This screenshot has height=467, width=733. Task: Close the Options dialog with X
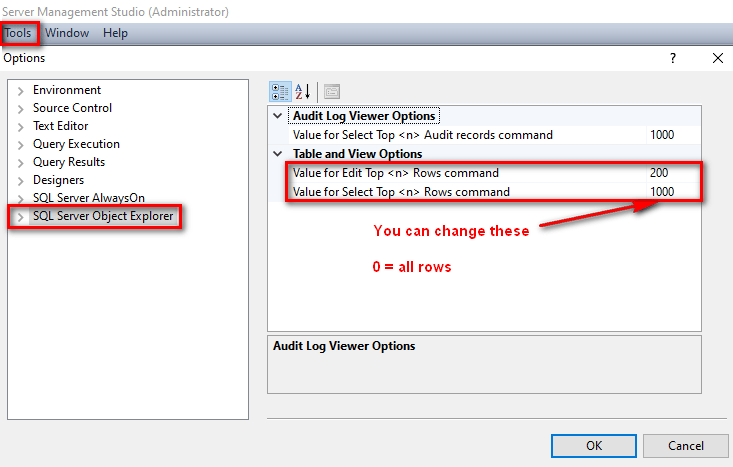pyautogui.click(x=718, y=58)
